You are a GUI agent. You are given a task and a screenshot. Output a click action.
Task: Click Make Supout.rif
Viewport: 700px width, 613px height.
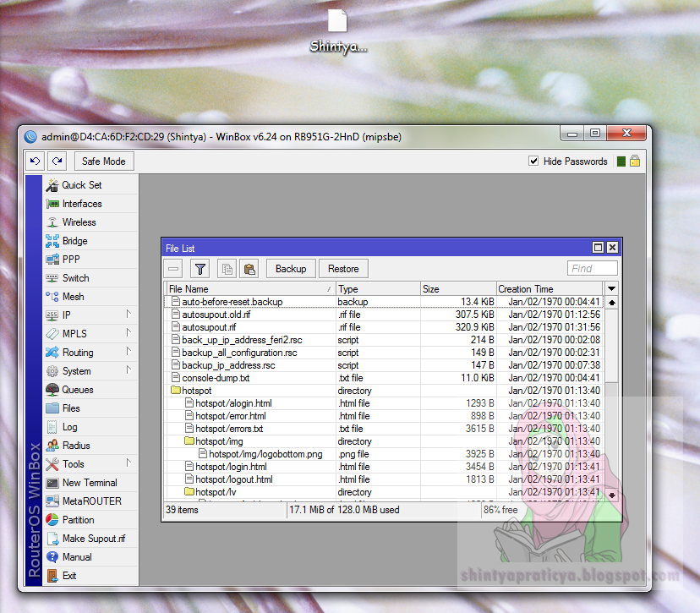[90, 539]
